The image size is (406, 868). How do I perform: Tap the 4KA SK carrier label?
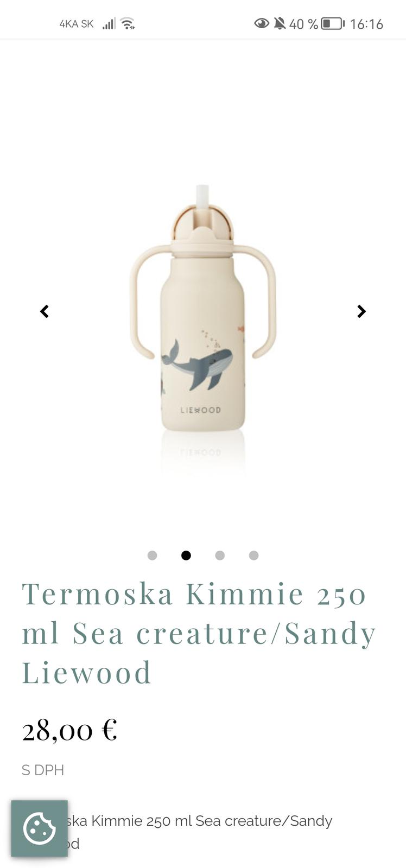[x=77, y=24]
